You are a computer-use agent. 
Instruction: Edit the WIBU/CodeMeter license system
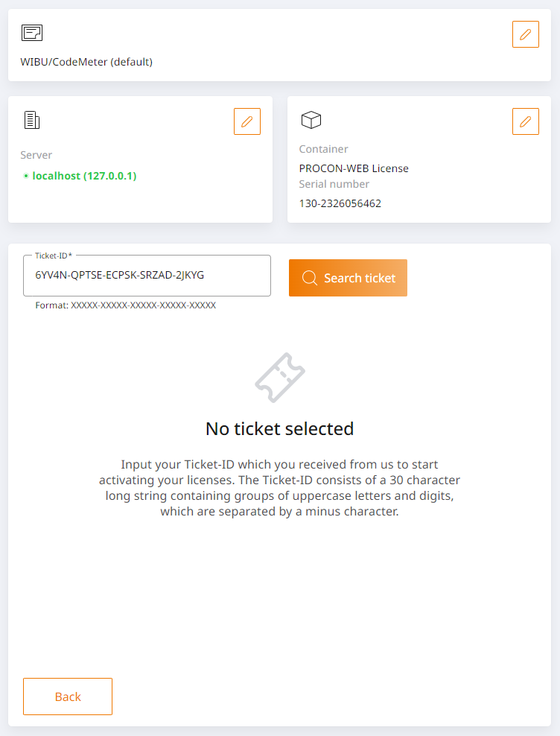pyautogui.click(x=525, y=34)
